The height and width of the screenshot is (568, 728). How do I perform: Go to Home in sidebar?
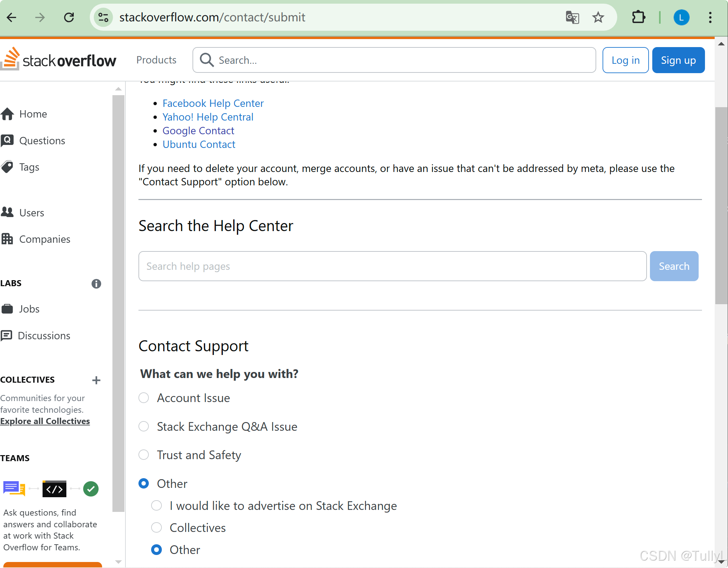33,114
